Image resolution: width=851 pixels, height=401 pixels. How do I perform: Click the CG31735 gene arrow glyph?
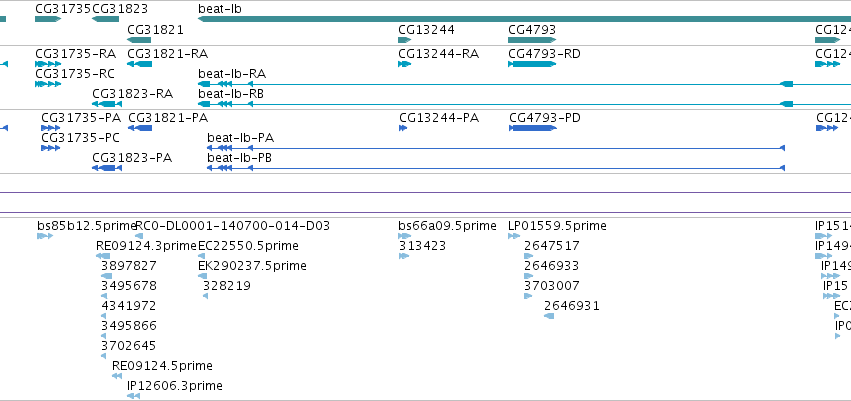[48, 19]
